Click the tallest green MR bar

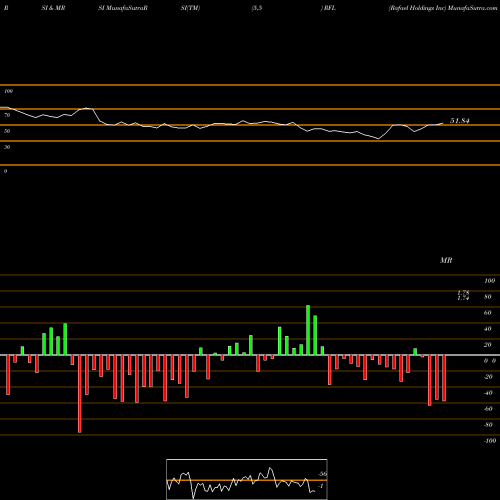click(308, 330)
